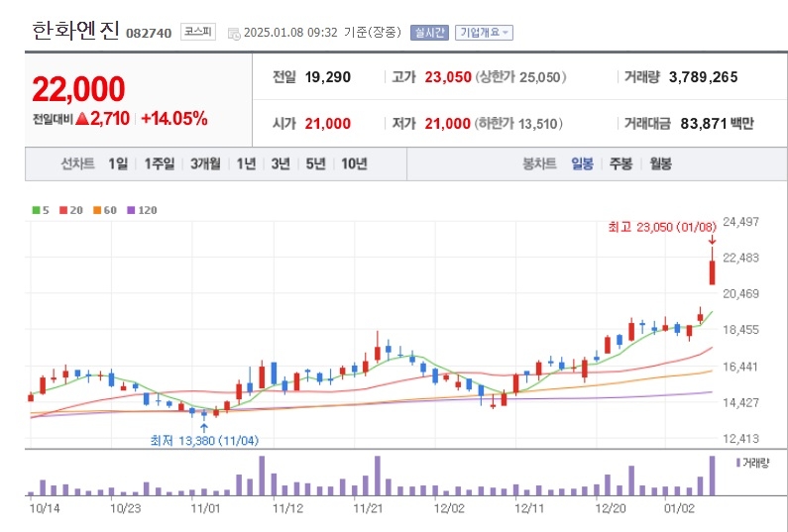Screen dimensions: 788x532
Task: Click the green 5-day moving average legend
Action: click(41, 210)
